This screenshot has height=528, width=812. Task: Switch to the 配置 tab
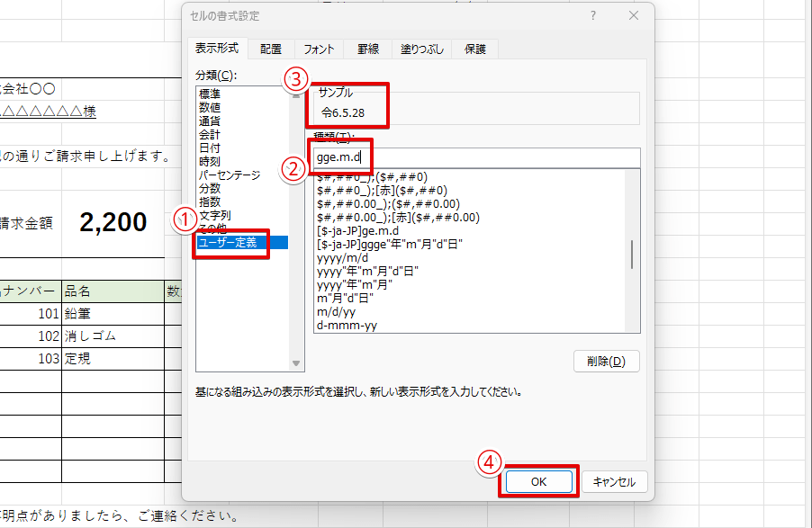pyautogui.click(x=271, y=49)
